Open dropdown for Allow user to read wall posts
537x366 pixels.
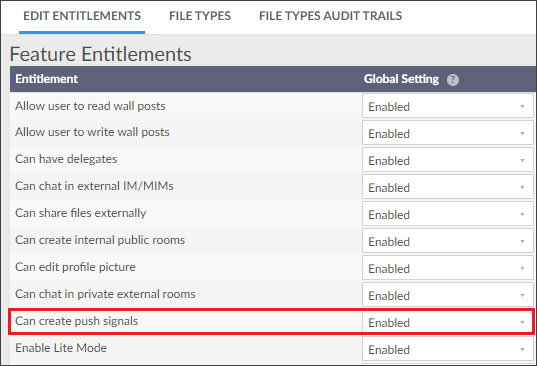448,106
